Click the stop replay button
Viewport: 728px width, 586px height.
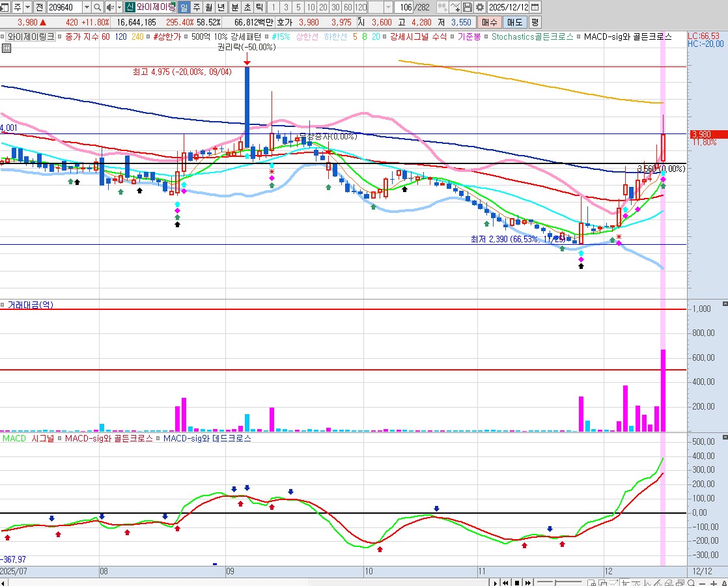coord(516,582)
